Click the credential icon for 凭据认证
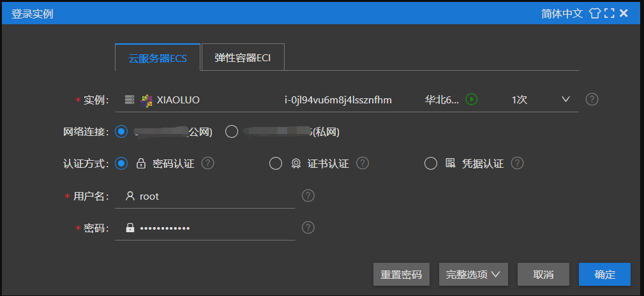This screenshot has width=644, height=296. (x=451, y=163)
